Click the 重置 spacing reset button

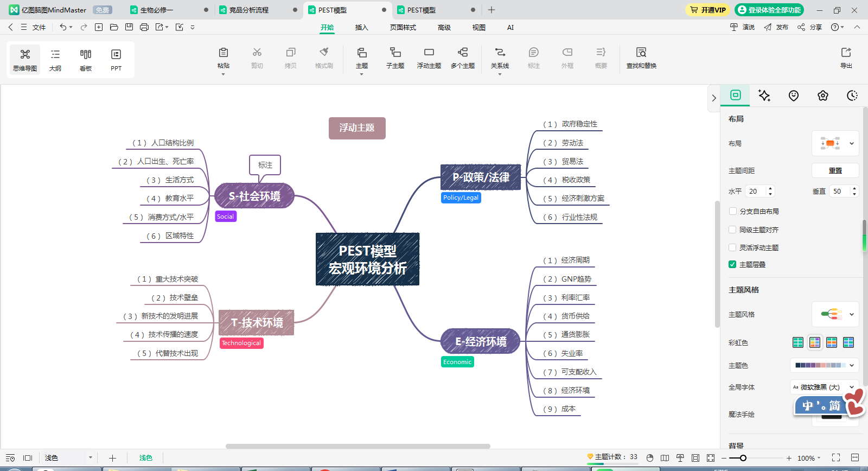coord(835,170)
